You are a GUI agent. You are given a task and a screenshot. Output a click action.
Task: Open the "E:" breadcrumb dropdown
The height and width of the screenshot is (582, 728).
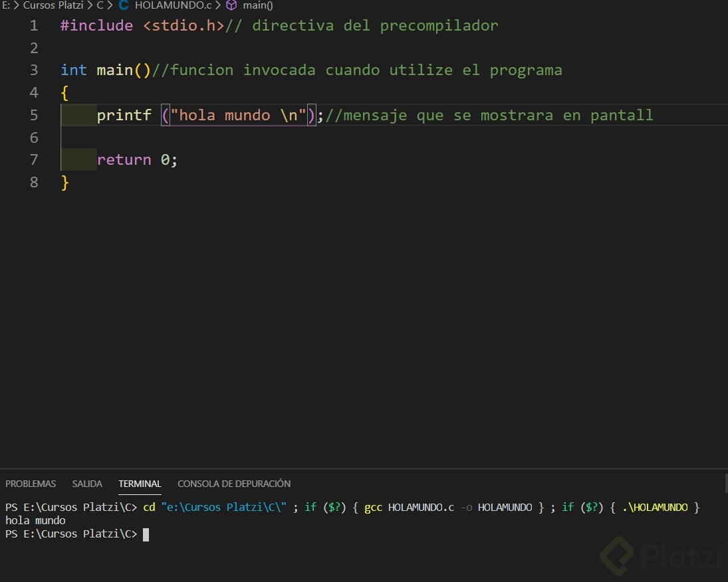pos(7,5)
